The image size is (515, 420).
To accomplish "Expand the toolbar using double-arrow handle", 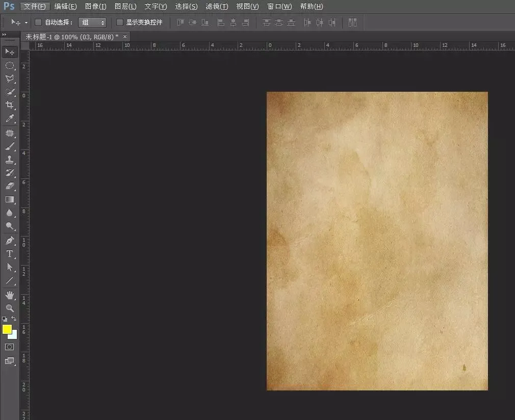I will [x=4, y=35].
